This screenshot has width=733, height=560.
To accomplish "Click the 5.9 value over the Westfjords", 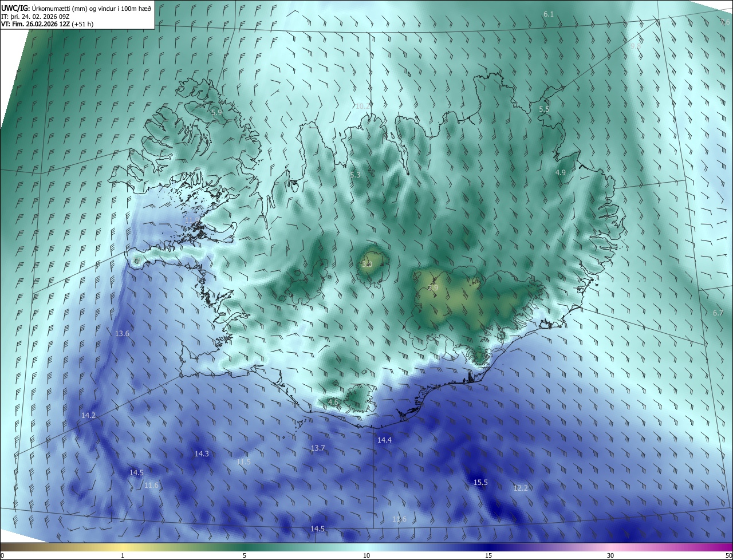I will 216,113.
